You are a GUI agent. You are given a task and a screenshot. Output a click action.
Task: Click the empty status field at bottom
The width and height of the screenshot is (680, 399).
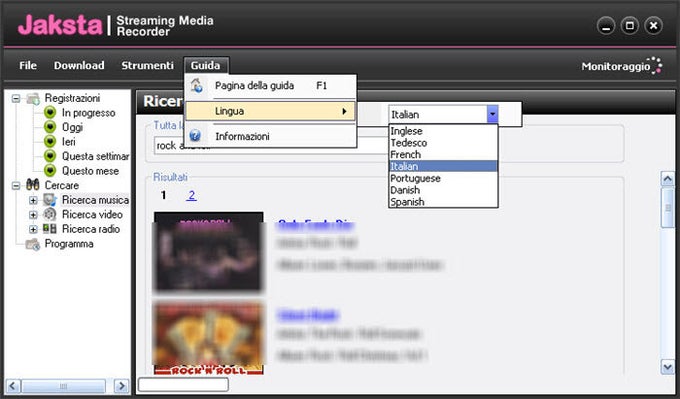coord(183,384)
